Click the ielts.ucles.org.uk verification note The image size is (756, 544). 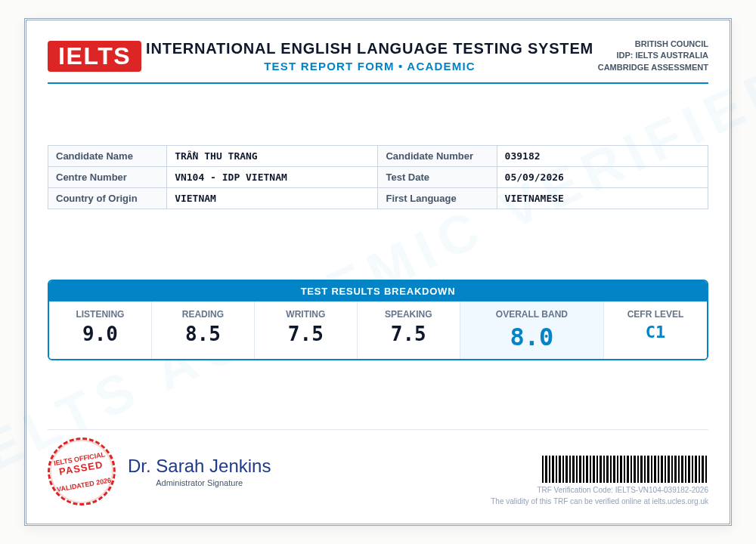[600, 502]
